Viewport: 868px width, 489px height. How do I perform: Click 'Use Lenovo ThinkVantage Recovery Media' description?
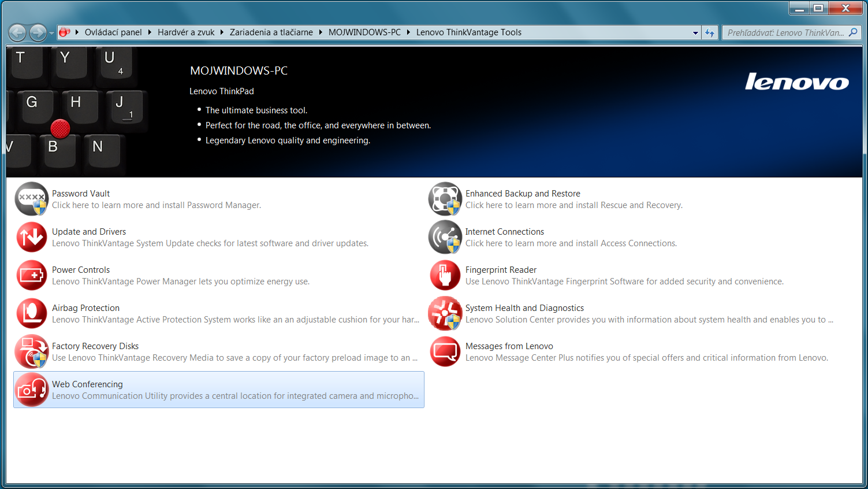click(234, 358)
